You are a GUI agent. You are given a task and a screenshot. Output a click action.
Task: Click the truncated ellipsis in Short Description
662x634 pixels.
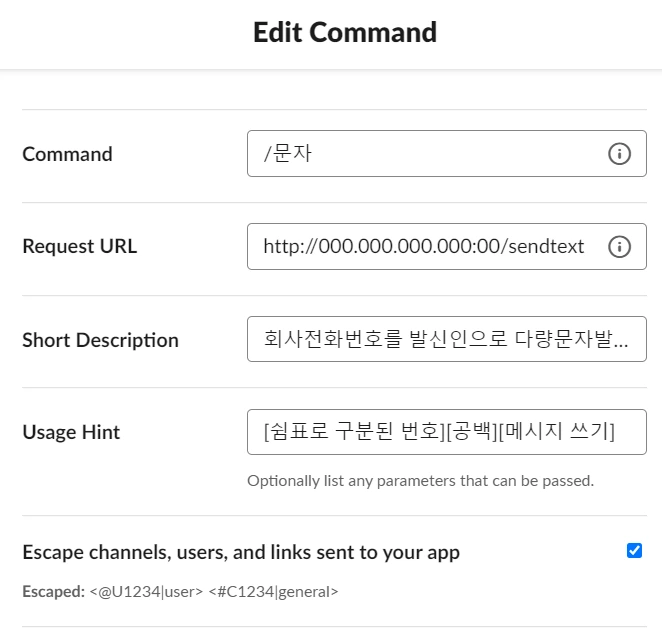click(x=621, y=343)
